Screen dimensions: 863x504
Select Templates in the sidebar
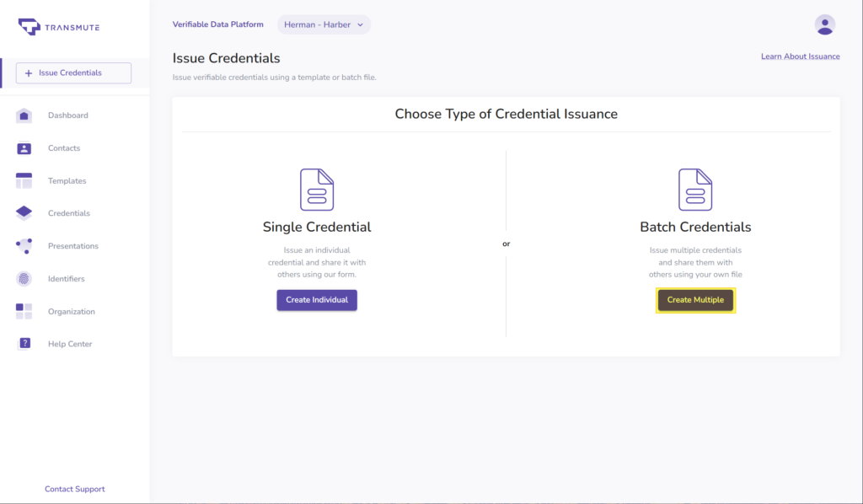67,180
